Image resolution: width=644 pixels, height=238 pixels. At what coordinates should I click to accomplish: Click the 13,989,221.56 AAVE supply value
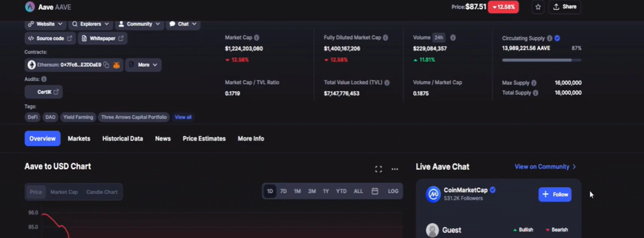(x=526, y=49)
